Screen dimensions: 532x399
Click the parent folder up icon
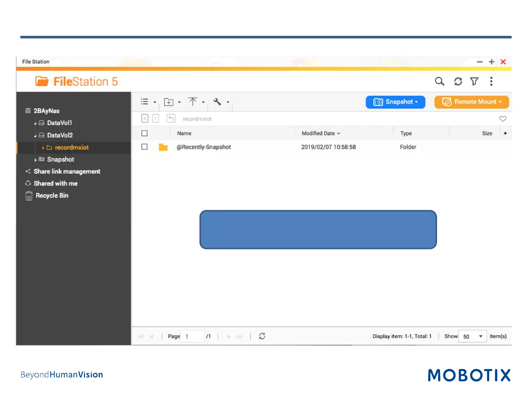pos(171,118)
